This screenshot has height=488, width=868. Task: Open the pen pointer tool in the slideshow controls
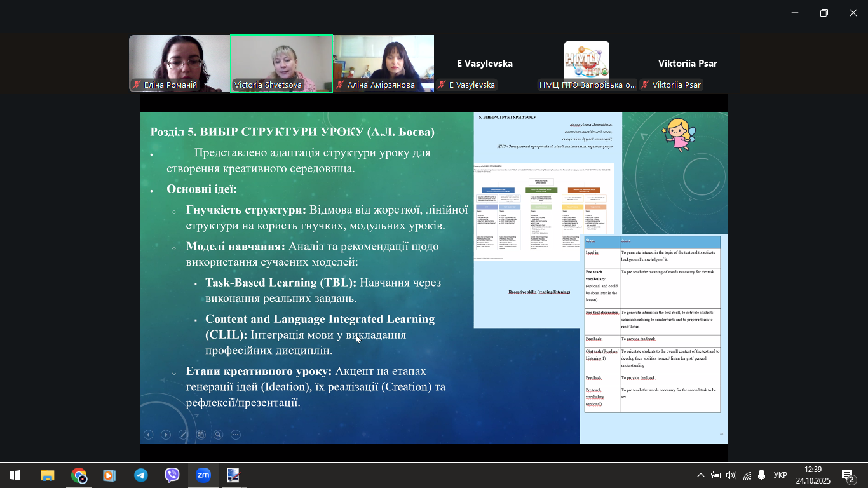[x=184, y=435]
